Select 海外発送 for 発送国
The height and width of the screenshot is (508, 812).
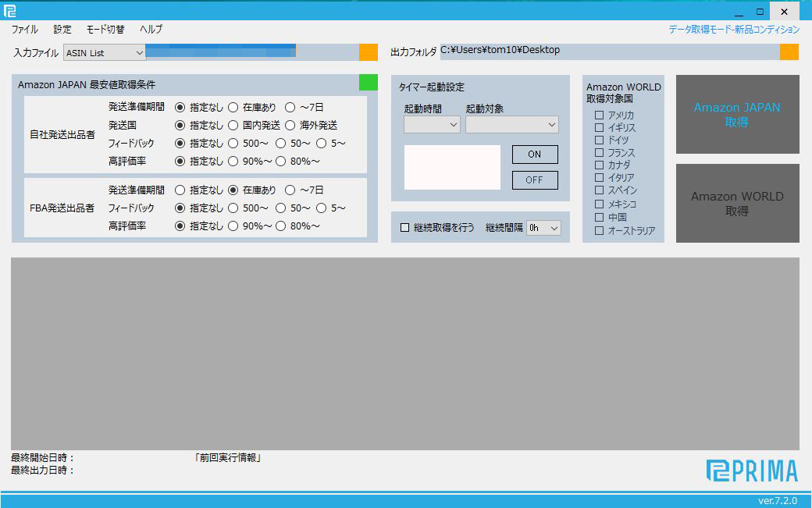coord(290,125)
